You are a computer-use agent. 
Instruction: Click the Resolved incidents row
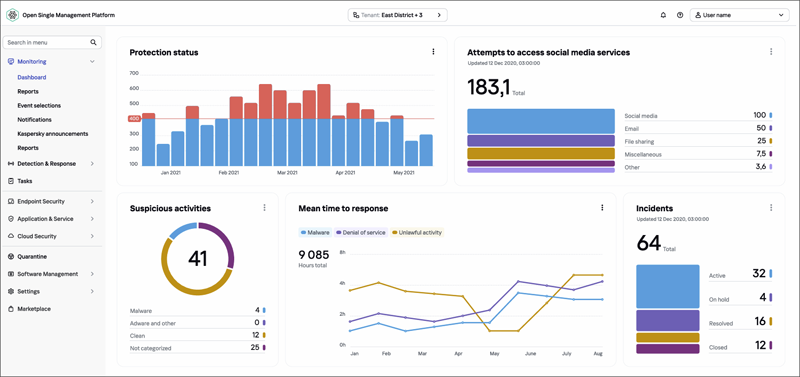pyautogui.click(x=740, y=322)
